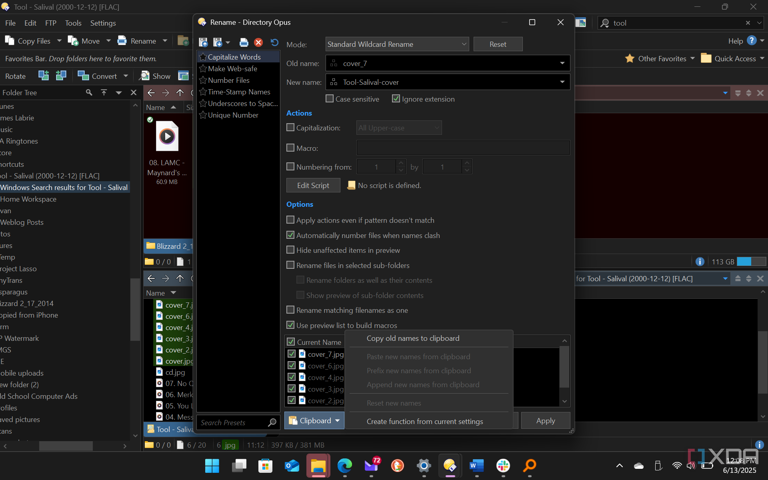Screen dimensions: 768x480
Task: Select Create function from current settings
Action: click(x=424, y=421)
